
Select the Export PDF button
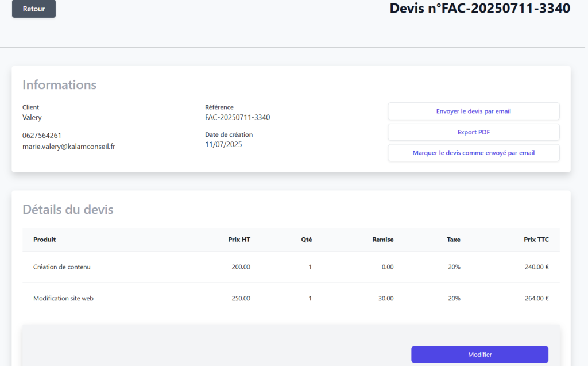pyautogui.click(x=473, y=132)
